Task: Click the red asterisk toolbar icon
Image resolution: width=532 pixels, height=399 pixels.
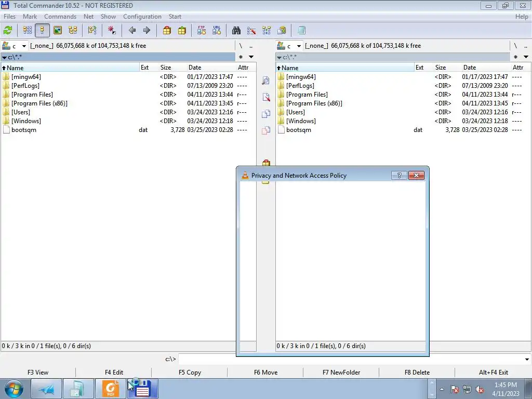Action: pyautogui.click(x=112, y=31)
